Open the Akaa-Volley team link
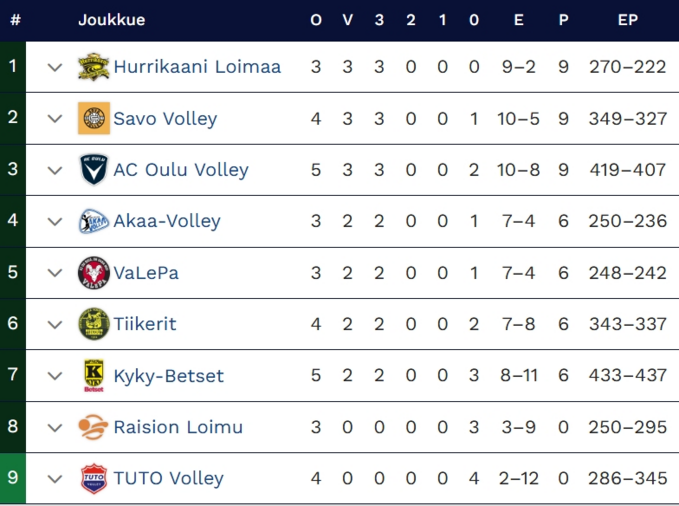 click(x=167, y=221)
